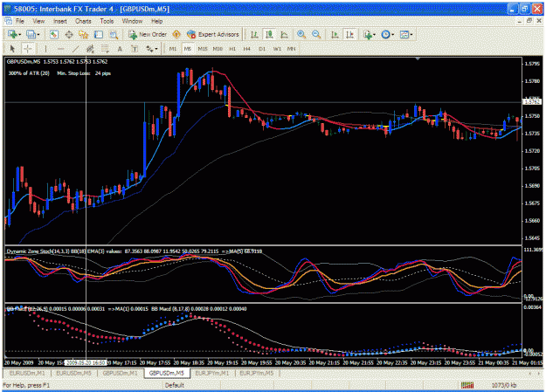The width and height of the screenshot is (546, 392).
Task: Toggle the Navigator star-folder icon
Action: (84, 34)
